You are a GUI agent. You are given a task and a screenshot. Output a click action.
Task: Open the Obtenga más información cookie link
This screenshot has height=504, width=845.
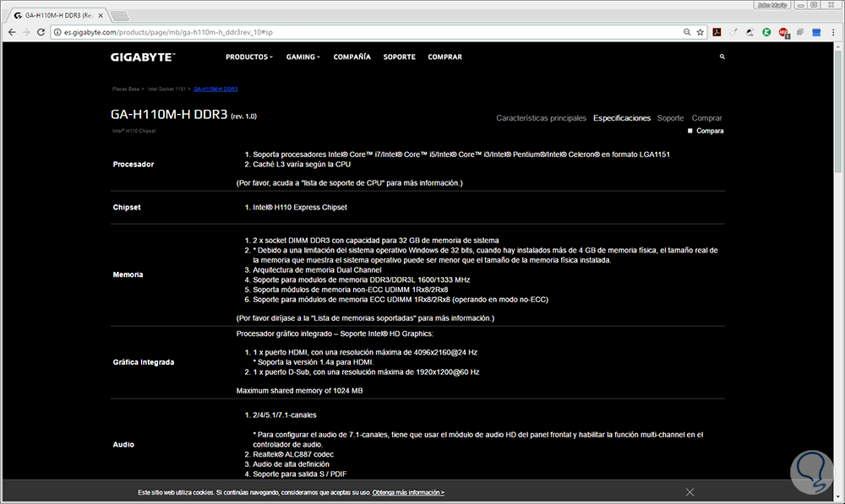point(408,492)
